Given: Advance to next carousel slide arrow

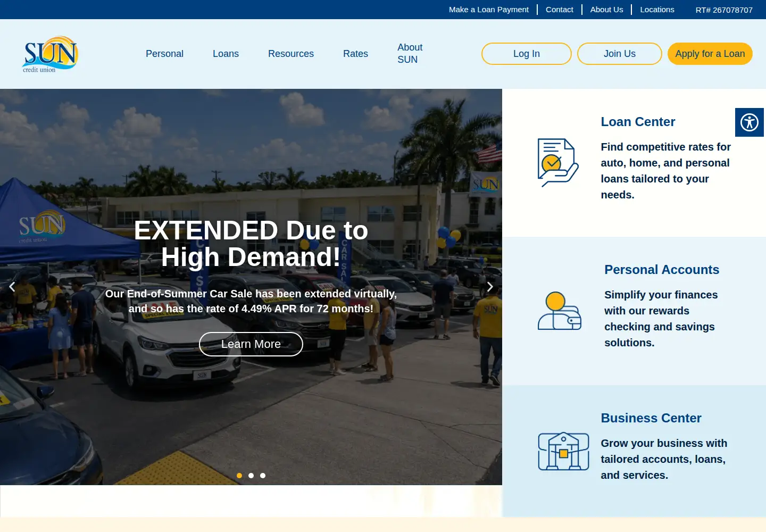Looking at the screenshot, I should pos(490,287).
